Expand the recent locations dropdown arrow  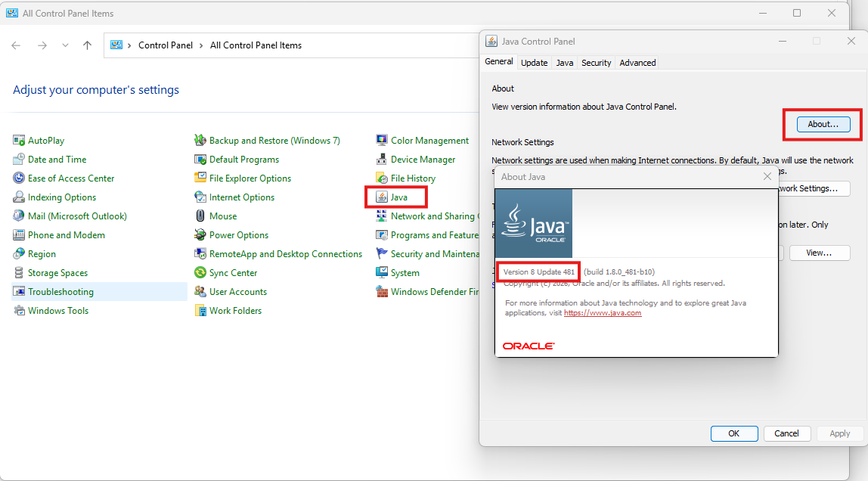click(x=65, y=45)
